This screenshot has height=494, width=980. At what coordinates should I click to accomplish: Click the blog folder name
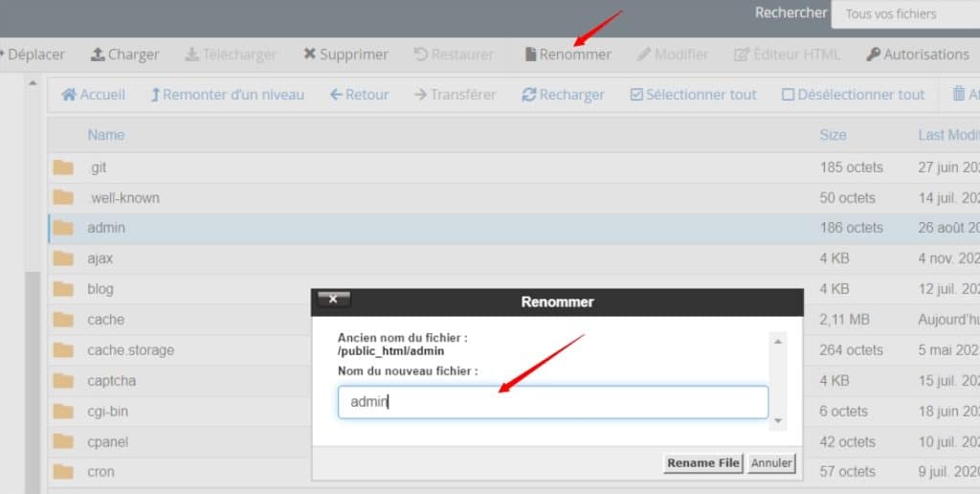[x=100, y=289]
